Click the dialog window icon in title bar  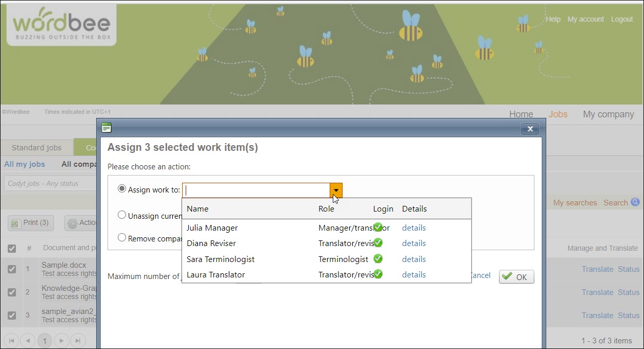pos(106,128)
